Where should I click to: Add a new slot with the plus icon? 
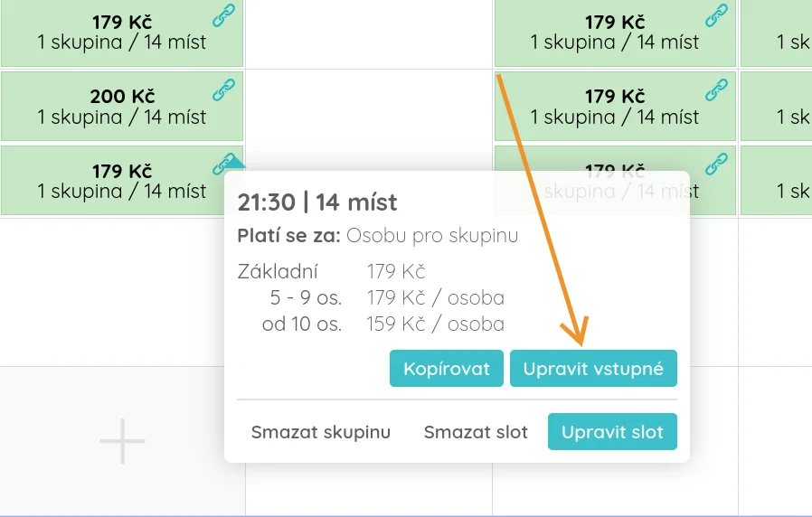coord(122,442)
